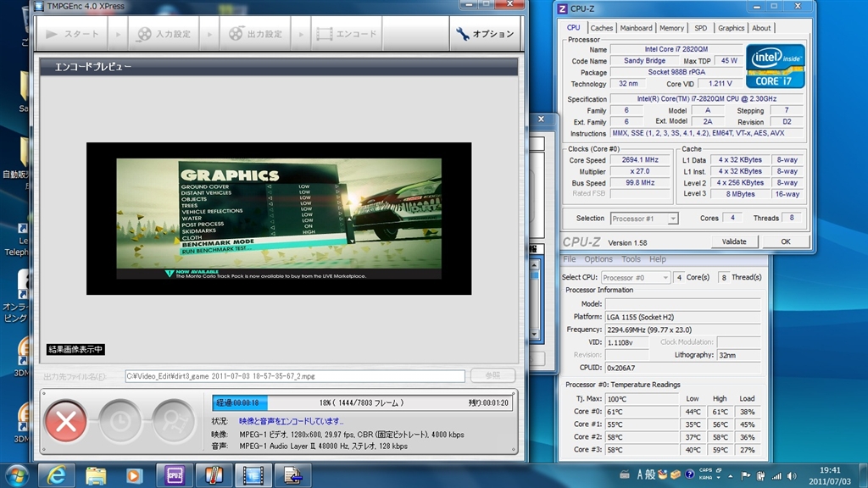The width and height of the screenshot is (868, 488).
Task: Open the Tools menu in the temperature window
Action: coord(631,259)
